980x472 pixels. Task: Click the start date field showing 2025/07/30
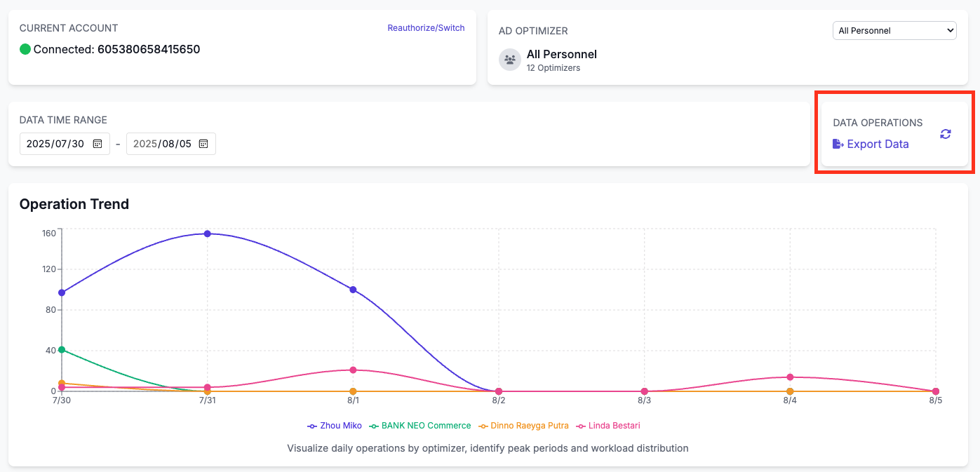[x=55, y=144]
